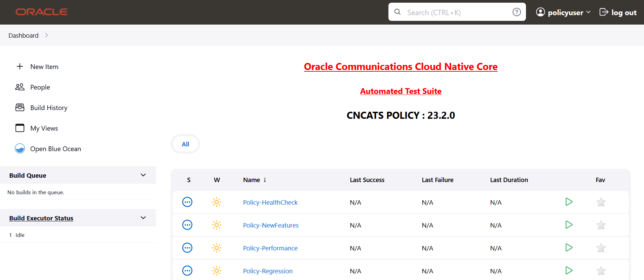Click Policy-HealthCheck weather sun icon
644x280 pixels.
tap(217, 202)
